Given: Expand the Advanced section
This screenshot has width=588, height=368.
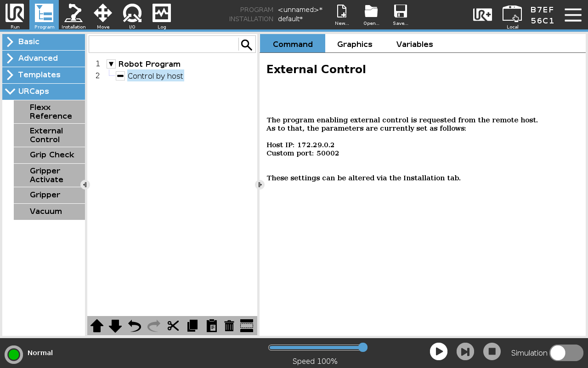Looking at the screenshot, I should [44, 58].
